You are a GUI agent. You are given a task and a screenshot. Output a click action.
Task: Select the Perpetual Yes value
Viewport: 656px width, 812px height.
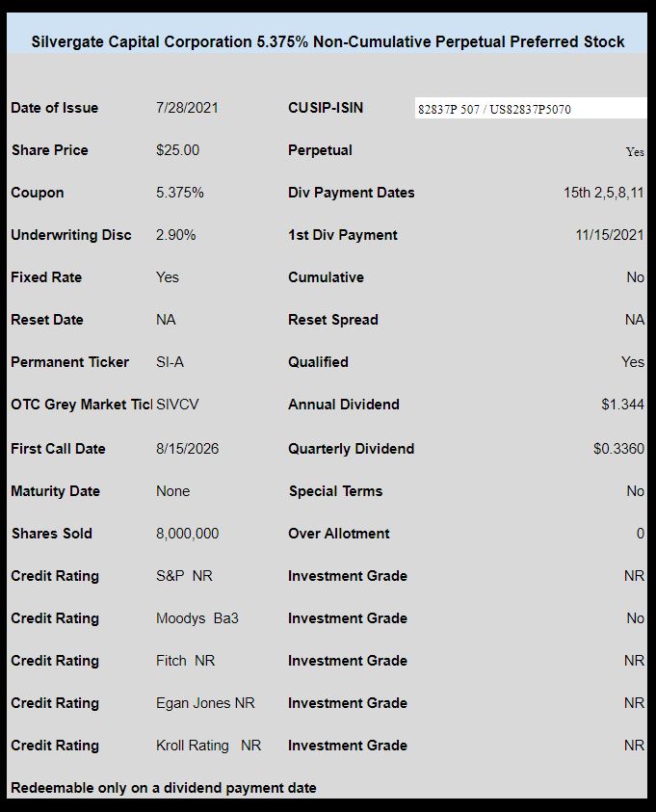(x=635, y=152)
